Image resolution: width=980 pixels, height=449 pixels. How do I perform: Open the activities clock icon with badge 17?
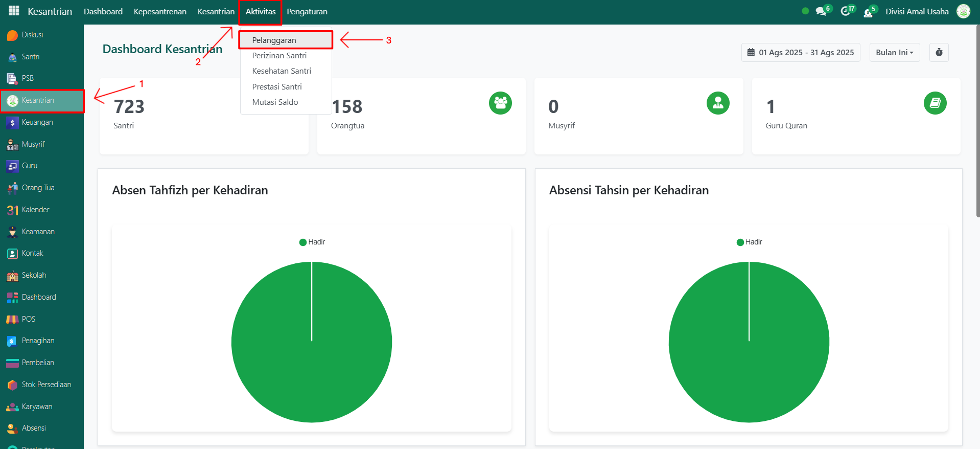pyautogui.click(x=846, y=11)
